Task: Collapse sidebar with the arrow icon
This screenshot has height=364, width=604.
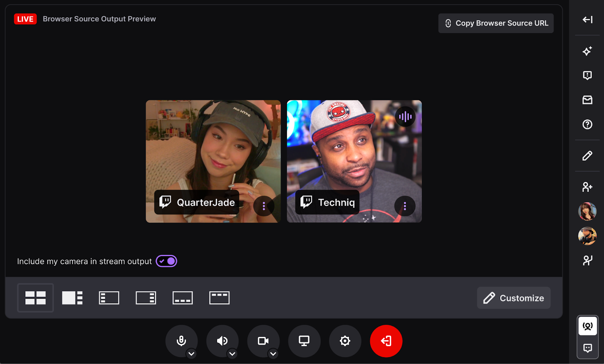Action: click(587, 20)
